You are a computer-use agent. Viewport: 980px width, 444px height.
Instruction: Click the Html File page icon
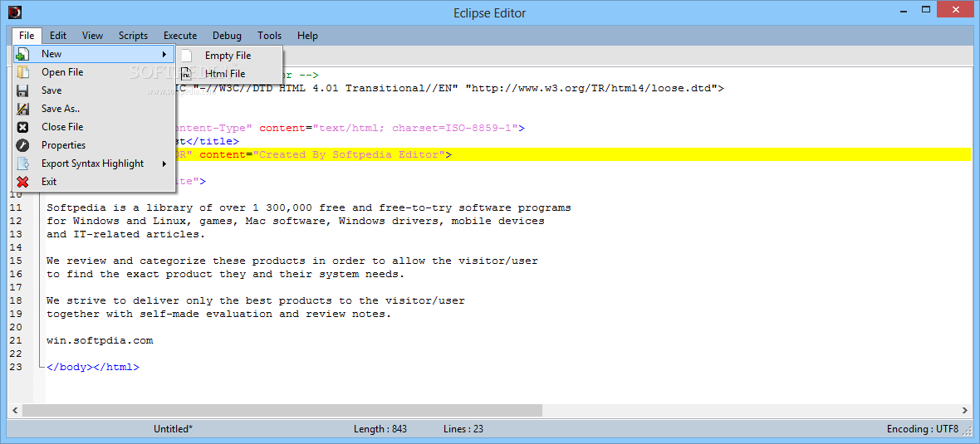pyautogui.click(x=187, y=74)
